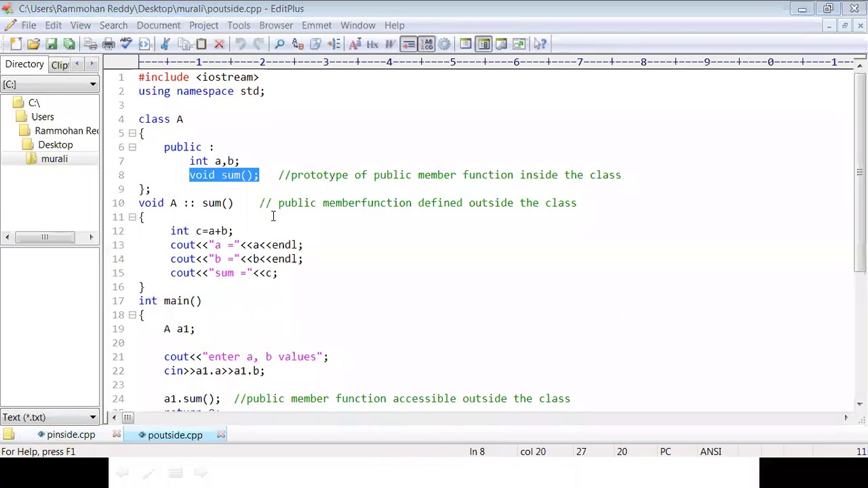Image resolution: width=868 pixels, height=488 pixels.
Task: Select the poutside.cpp document tab
Action: (x=175, y=434)
